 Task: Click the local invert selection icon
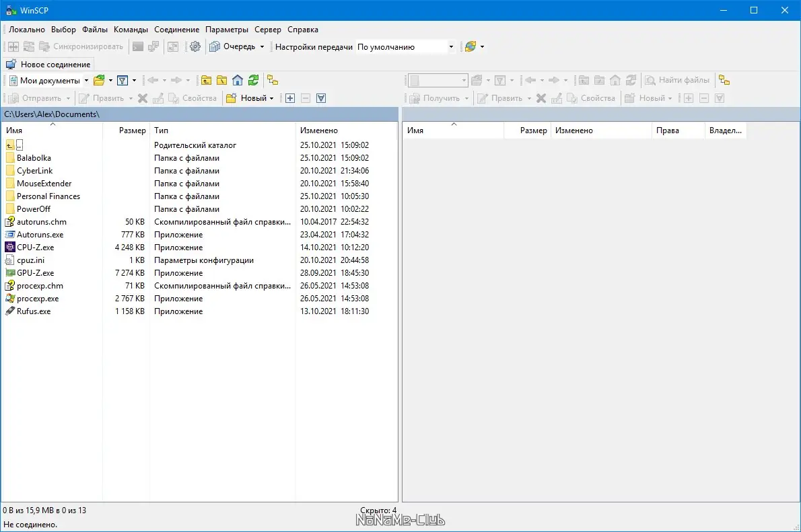[321, 98]
